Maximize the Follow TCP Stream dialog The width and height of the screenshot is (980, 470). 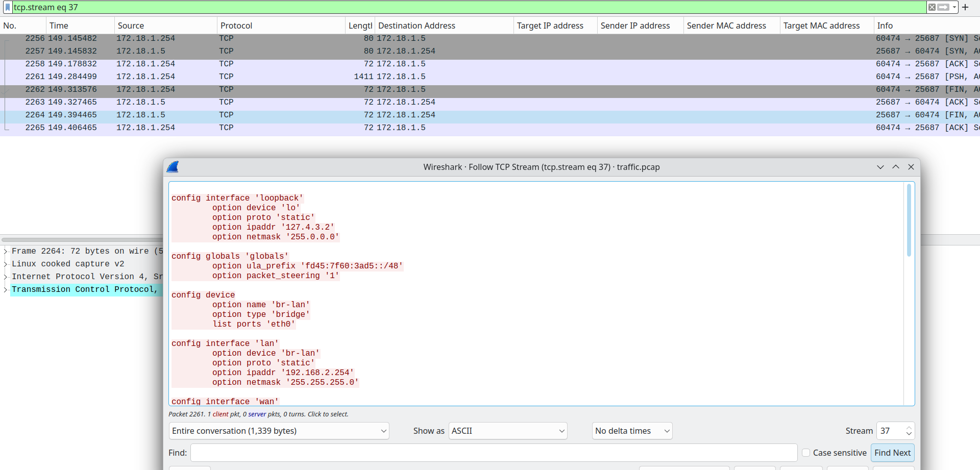coord(896,167)
